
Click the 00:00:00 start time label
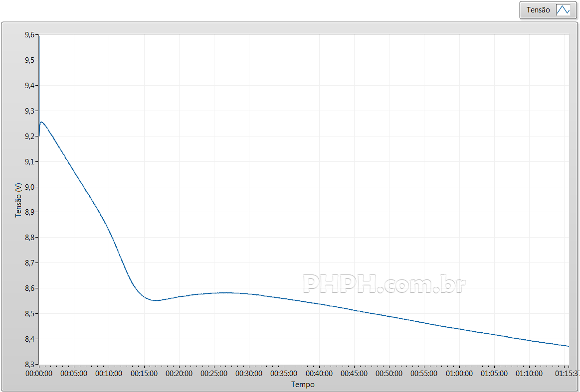coord(39,373)
